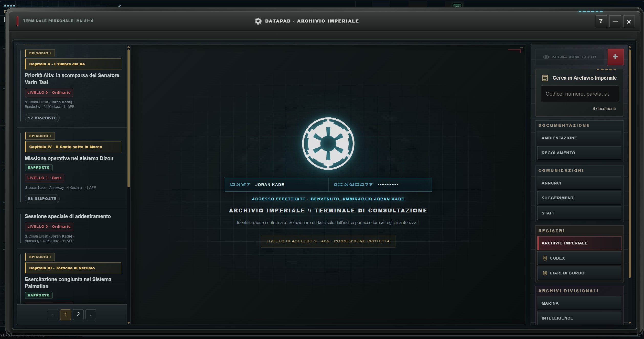Image resolution: width=644 pixels, height=339 pixels.
Task: Open Intelligence divisional archive
Action: pyautogui.click(x=579, y=318)
